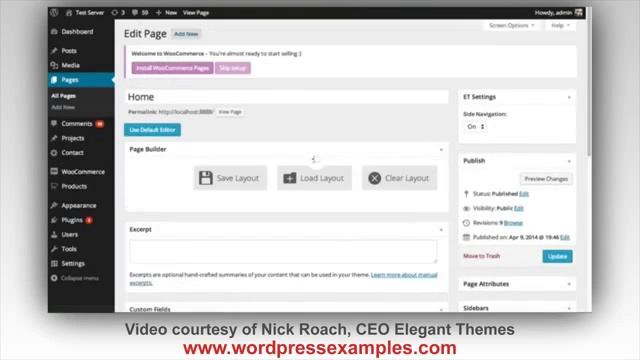Image resolution: width=640 pixels, height=360 pixels.
Task: Click the X icon on Clear Layout
Action: (374, 178)
